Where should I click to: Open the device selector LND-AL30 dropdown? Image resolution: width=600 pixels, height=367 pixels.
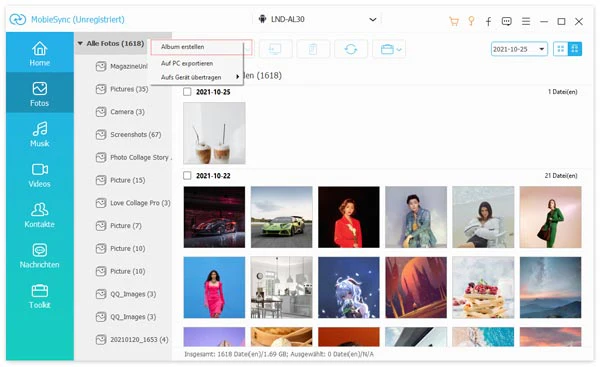point(318,19)
